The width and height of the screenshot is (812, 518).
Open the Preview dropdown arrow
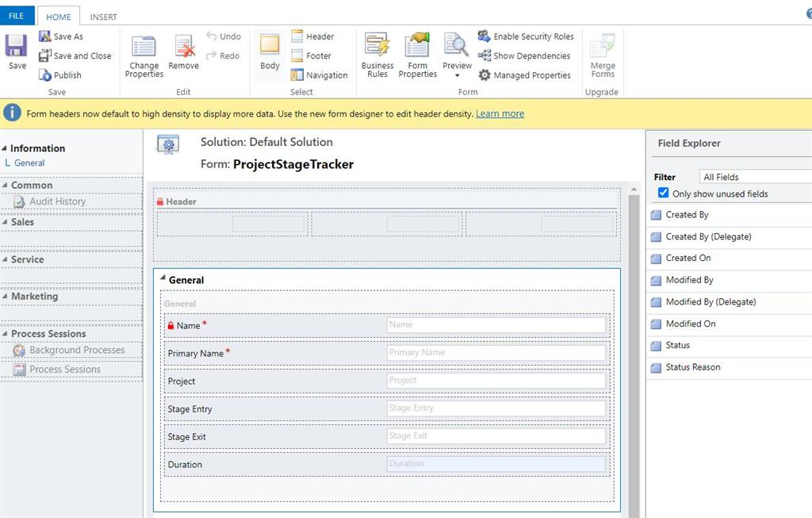pos(457,76)
